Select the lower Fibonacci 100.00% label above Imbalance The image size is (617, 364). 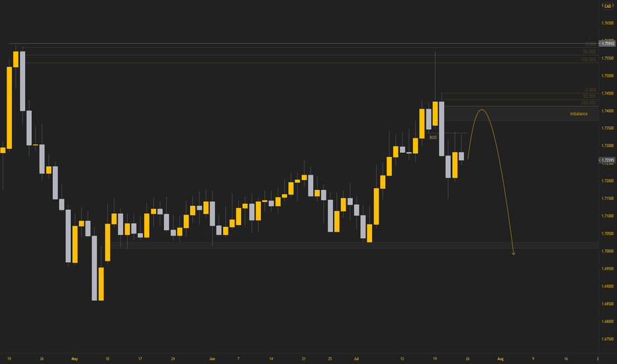[589, 103]
